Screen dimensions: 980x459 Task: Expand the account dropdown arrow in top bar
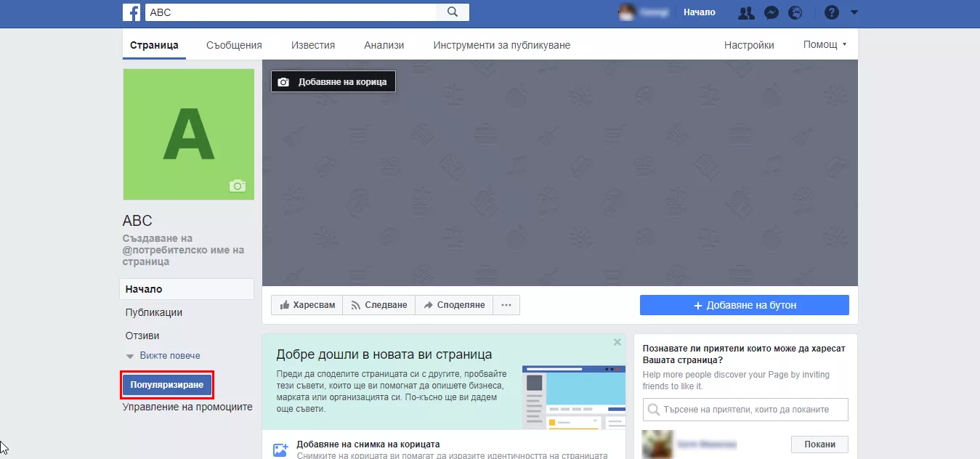click(x=854, y=12)
